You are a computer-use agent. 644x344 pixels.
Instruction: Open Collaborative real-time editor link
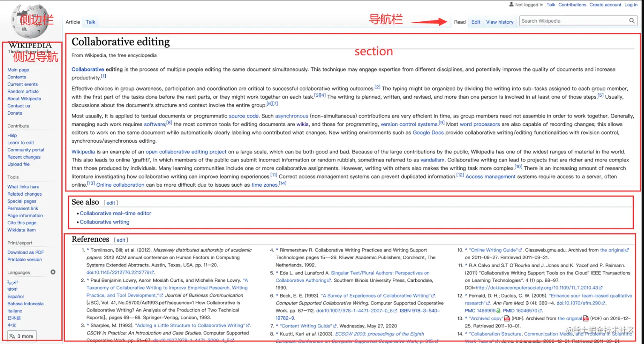(115, 213)
